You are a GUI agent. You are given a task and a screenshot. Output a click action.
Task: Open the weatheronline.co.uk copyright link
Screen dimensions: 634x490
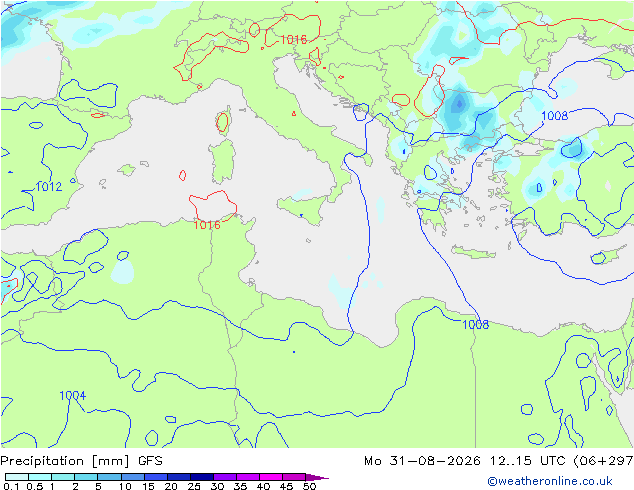click(x=550, y=481)
